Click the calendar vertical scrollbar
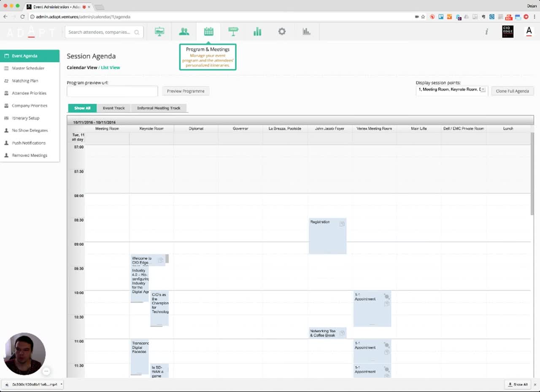Viewport: 540px width, 392px height. [x=532, y=174]
